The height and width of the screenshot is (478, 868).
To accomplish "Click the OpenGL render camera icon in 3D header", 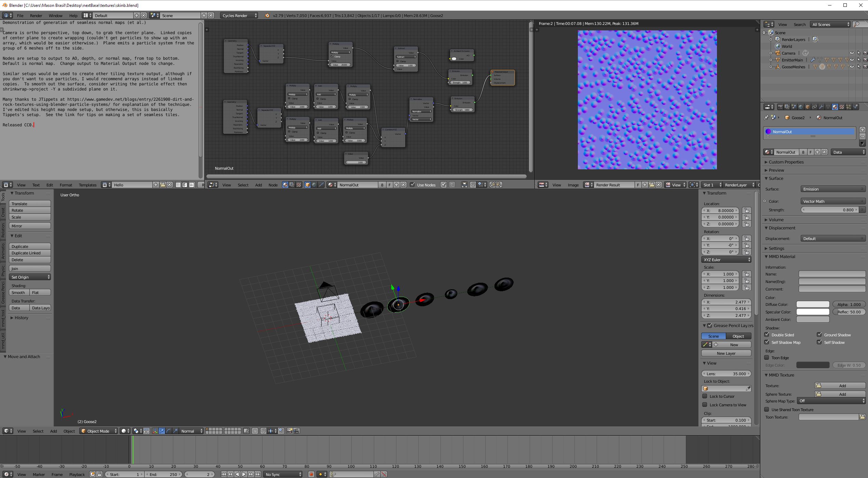I will click(289, 431).
